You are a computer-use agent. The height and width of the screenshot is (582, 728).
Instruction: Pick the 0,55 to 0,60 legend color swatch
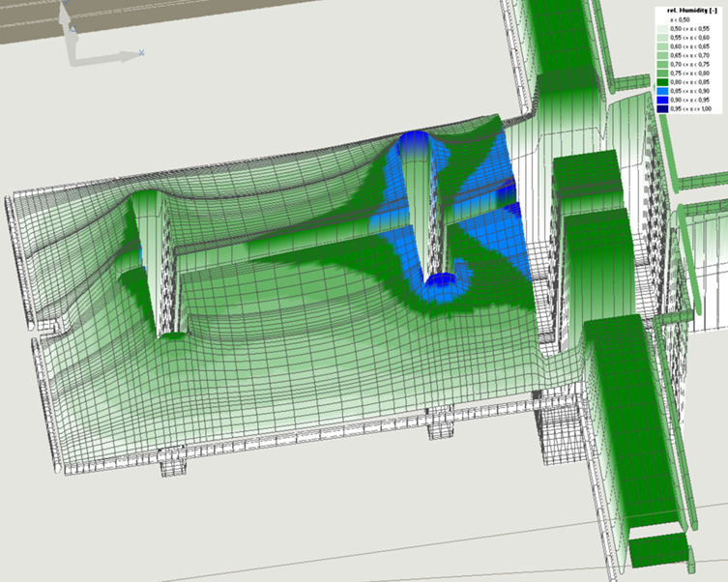[x=662, y=38]
